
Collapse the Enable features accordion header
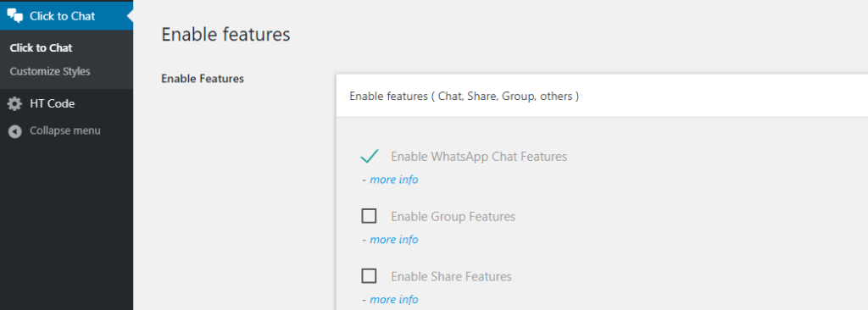(x=602, y=96)
